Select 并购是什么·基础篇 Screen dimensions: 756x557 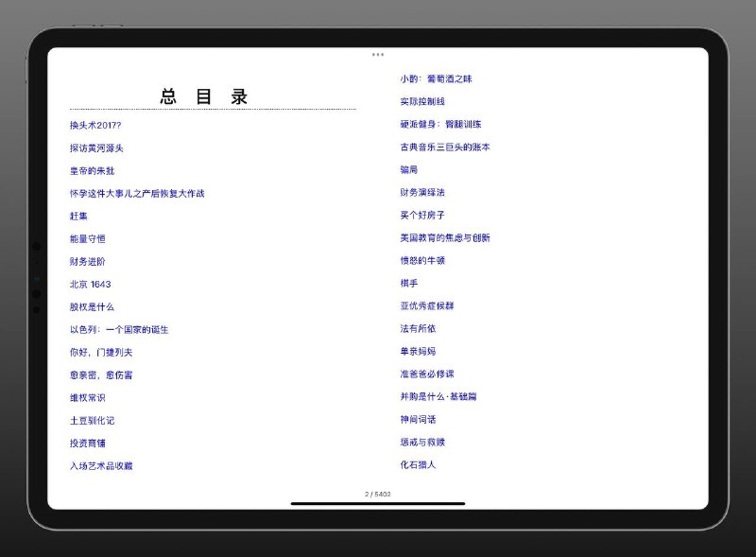coord(442,397)
